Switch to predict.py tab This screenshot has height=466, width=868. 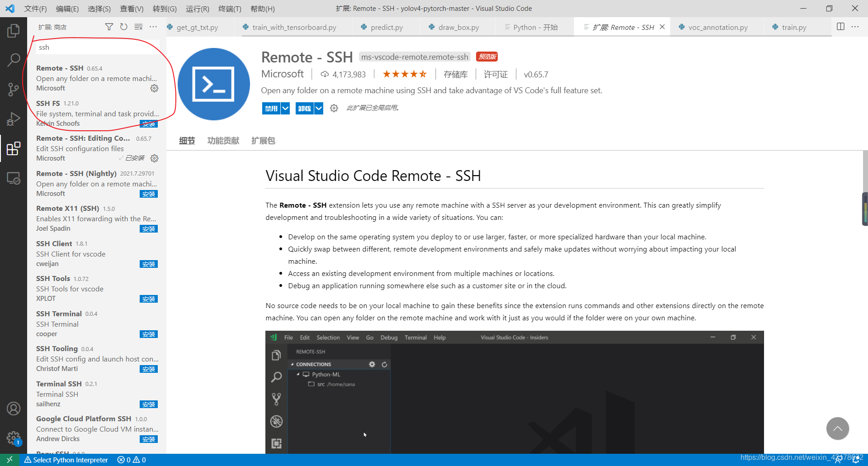coord(387,27)
